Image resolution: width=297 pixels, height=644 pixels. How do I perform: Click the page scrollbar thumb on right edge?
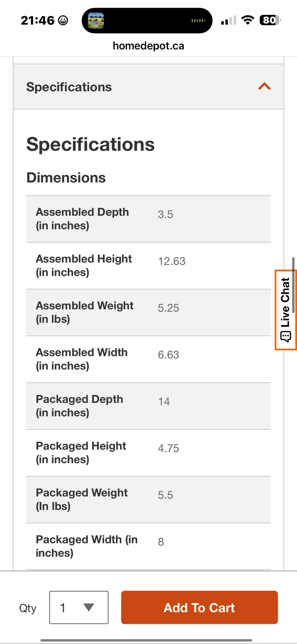(x=293, y=285)
